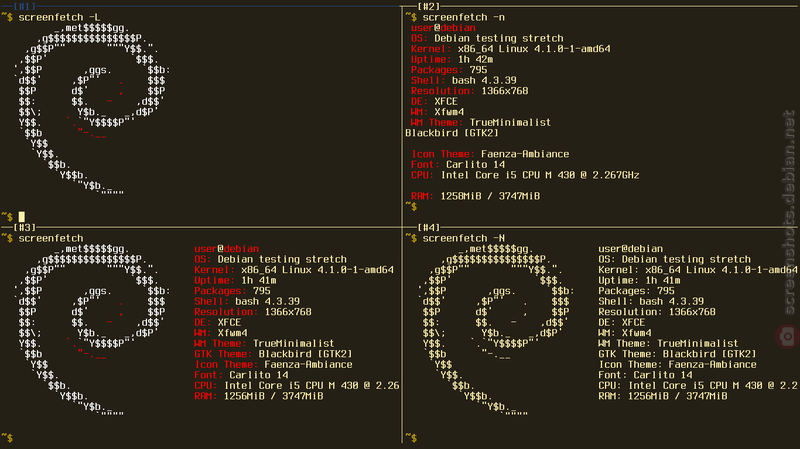Click 'GTK Theme: Blackbird [GTK2]' in pane #4

pyautogui.click(x=677, y=354)
